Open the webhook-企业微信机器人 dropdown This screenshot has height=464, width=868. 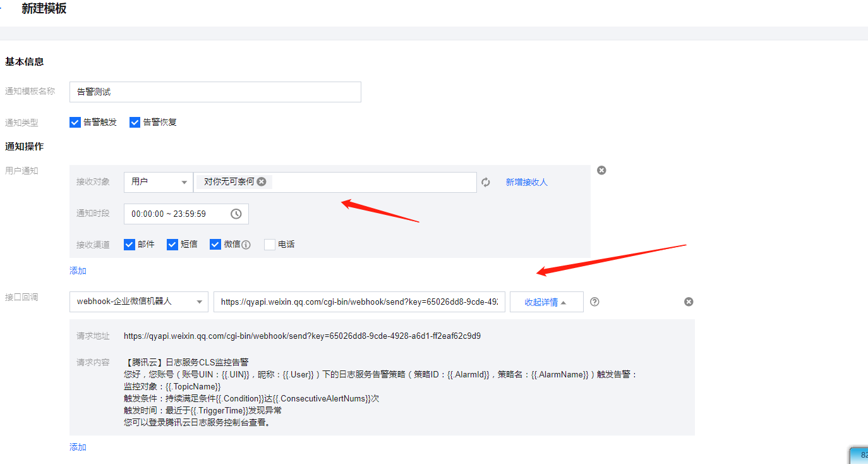pyautogui.click(x=139, y=302)
